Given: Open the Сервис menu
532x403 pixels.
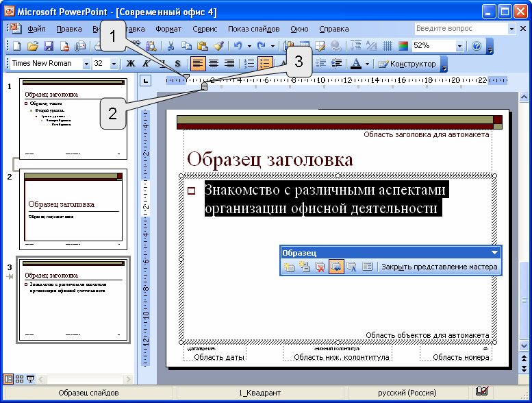Looking at the screenshot, I should [x=205, y=29].
